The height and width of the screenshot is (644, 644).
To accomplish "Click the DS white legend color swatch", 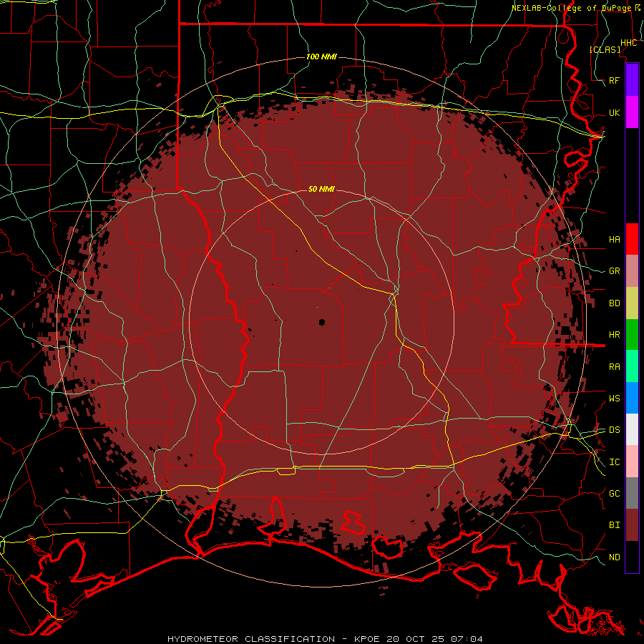I will [x=632, y=429].
